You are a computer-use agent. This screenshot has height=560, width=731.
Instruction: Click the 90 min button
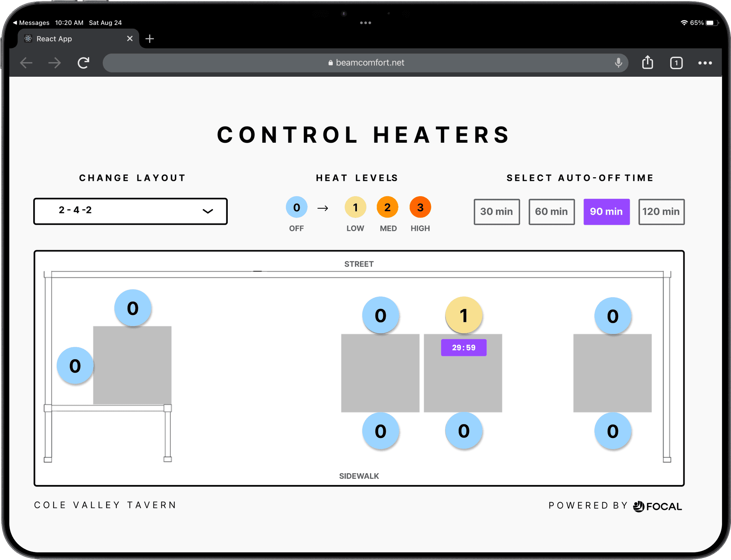pyautogui.click(x=606, y=212)
